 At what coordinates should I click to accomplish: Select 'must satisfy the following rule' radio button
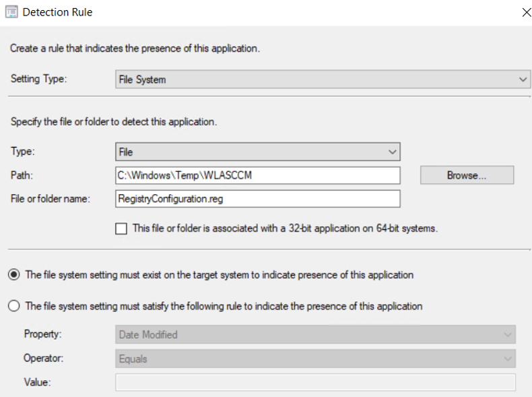[14, 306]
